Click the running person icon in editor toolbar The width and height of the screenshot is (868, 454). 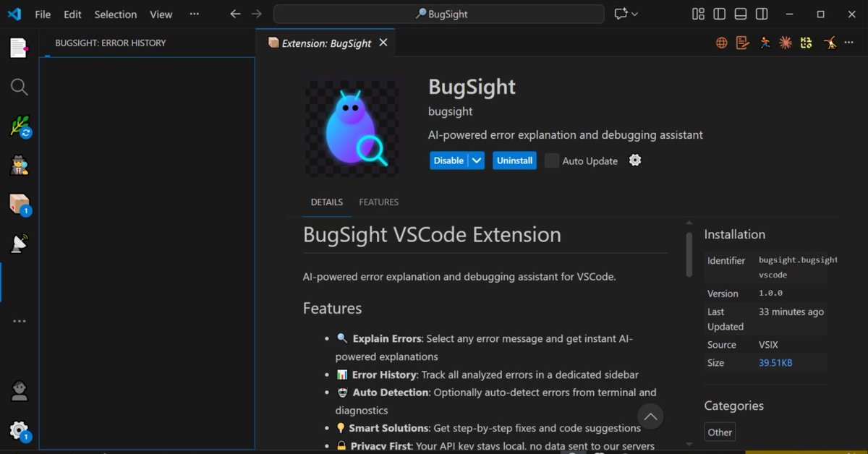(x=765, y=43)
